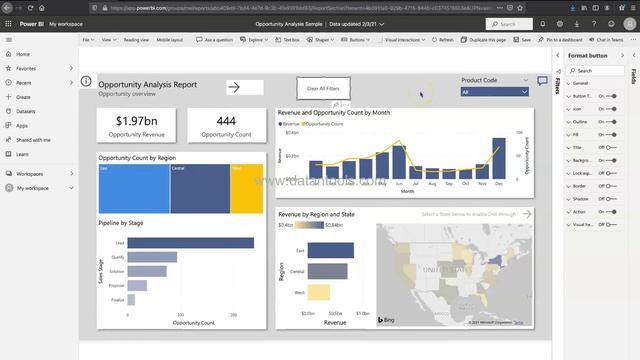Expand My workspace in the sidebar

[71, 188]
